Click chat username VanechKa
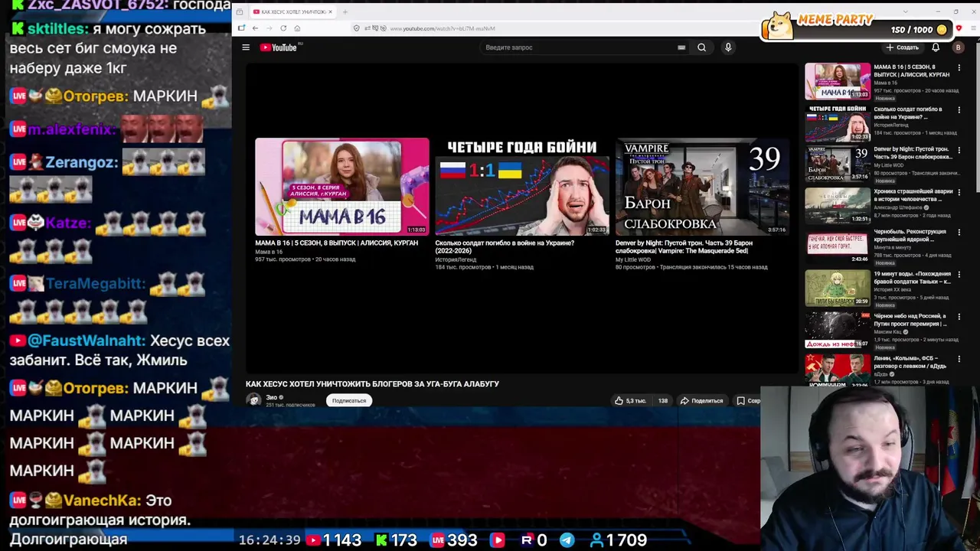The height and width of the screenshot is (551, 980). 102,500
